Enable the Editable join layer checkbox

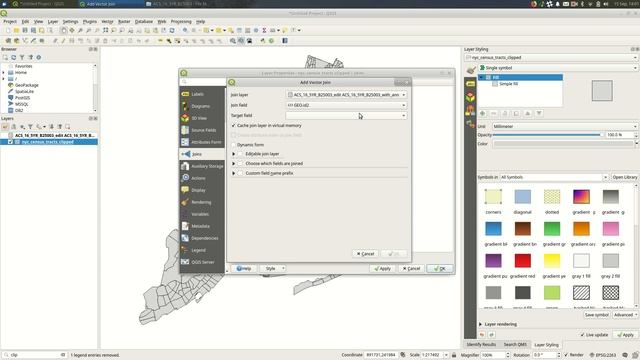click(240, 154)
